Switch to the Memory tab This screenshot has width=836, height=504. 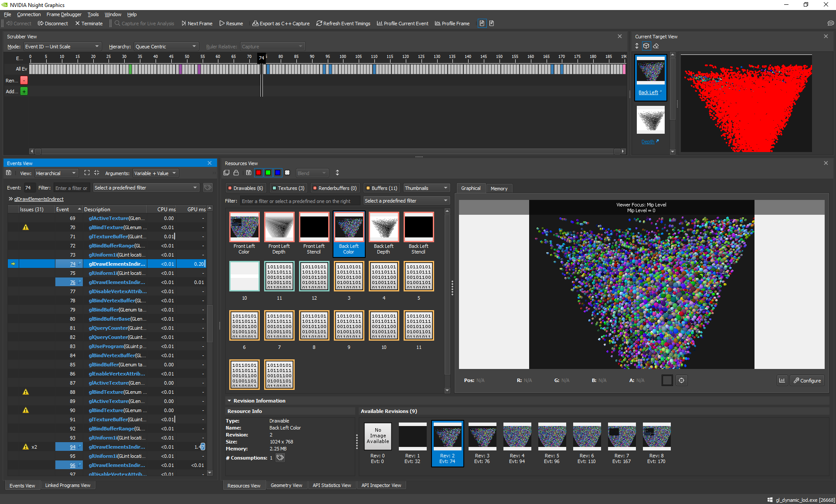click(499, 188)
